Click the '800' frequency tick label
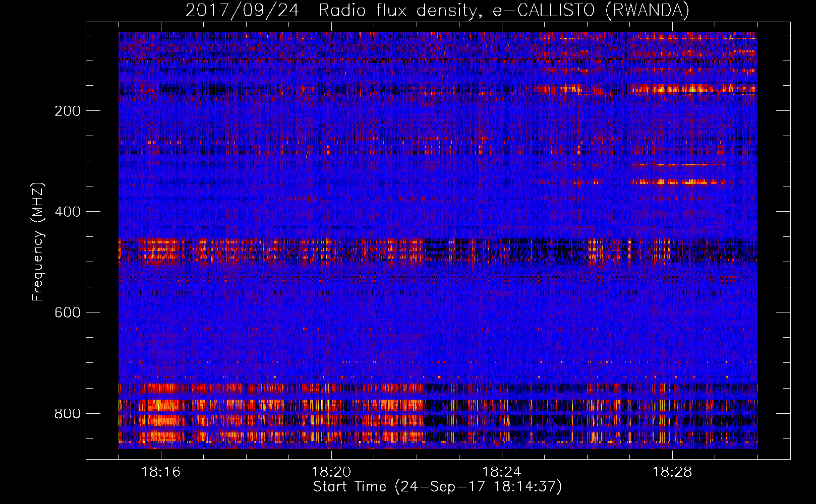This screenshot has height=504, width=816. click(x=68, y=413)
